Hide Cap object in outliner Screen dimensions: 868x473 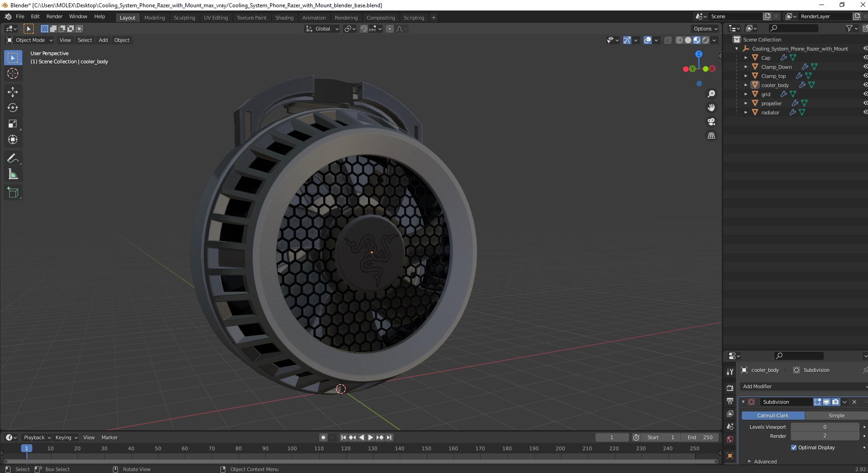coord(865,57)
